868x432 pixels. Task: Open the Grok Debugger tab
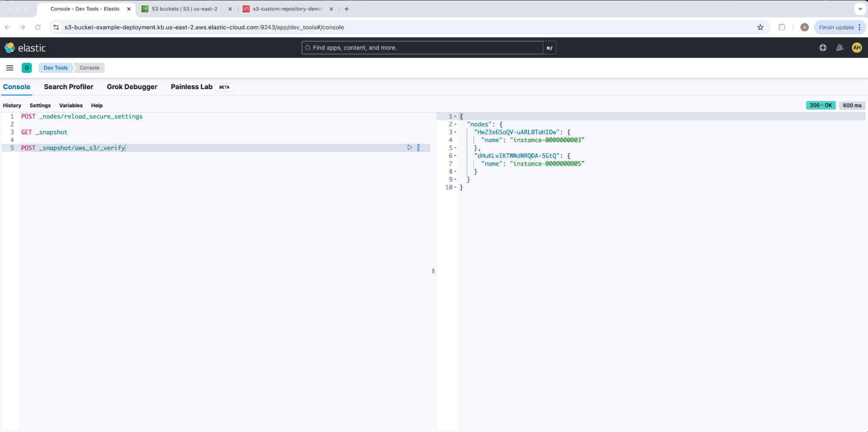pos(132,87)
